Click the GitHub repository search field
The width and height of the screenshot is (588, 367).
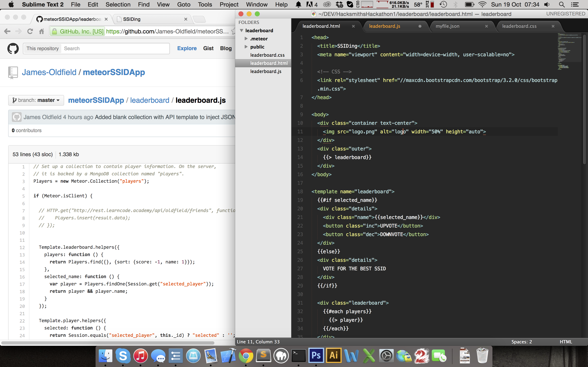click(115, 49)
